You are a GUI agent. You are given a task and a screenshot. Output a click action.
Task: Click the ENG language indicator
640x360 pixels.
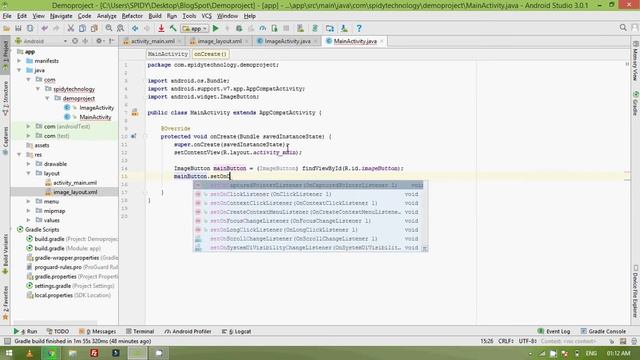point(591,353)
